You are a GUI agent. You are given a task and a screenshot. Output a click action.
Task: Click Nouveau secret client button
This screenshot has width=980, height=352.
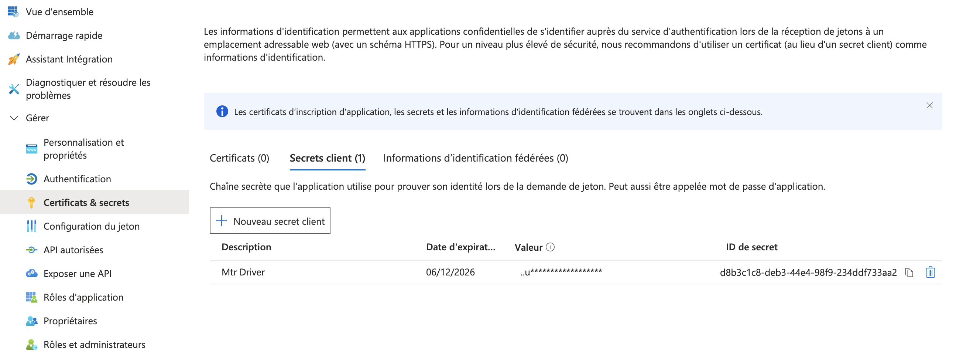point(270,221)
